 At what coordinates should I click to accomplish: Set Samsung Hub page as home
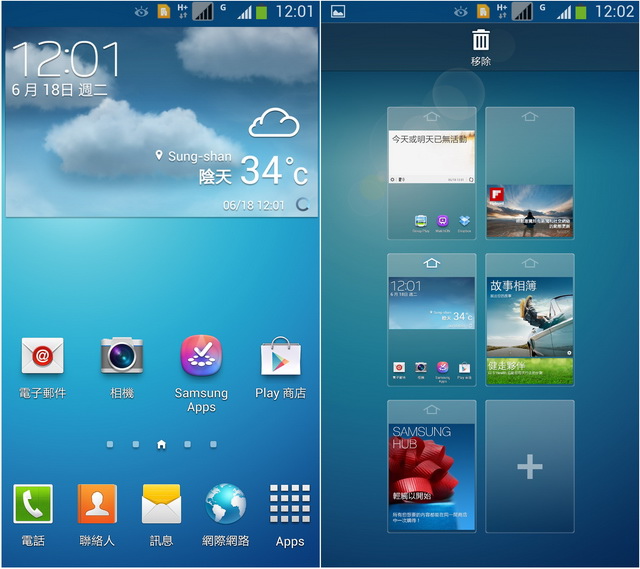[x=431, y=409]
